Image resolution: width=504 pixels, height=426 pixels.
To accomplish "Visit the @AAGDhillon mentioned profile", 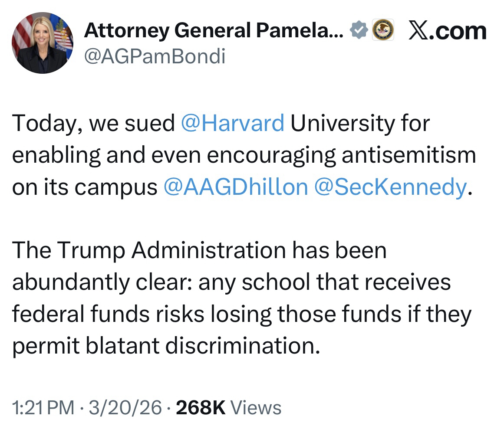I will pos(236,187).
